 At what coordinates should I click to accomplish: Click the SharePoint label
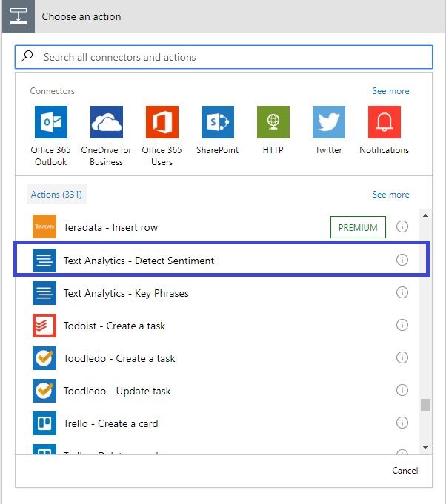point(218,150)
